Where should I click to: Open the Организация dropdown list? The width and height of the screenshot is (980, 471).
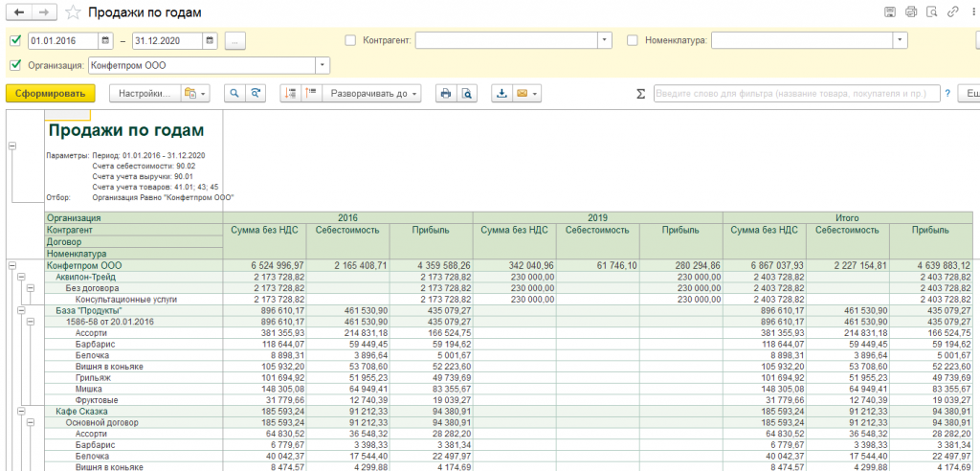click(x=323, y=65)
